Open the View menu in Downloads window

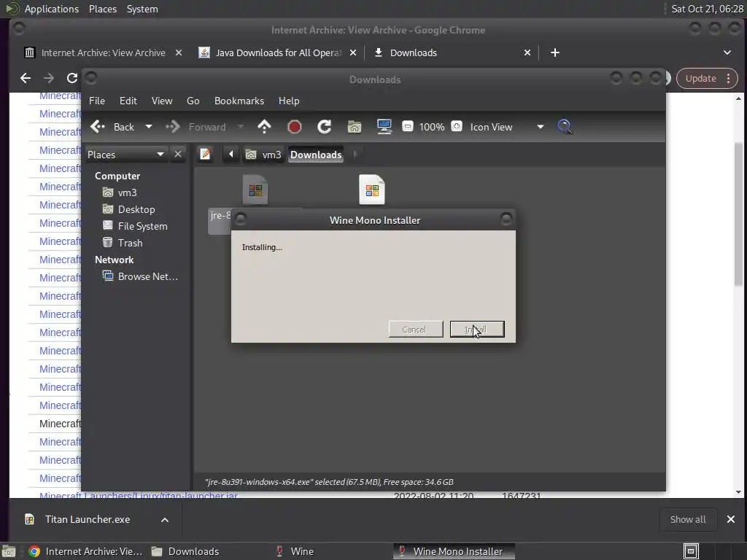pyautogui.click(x=162, y=101)
